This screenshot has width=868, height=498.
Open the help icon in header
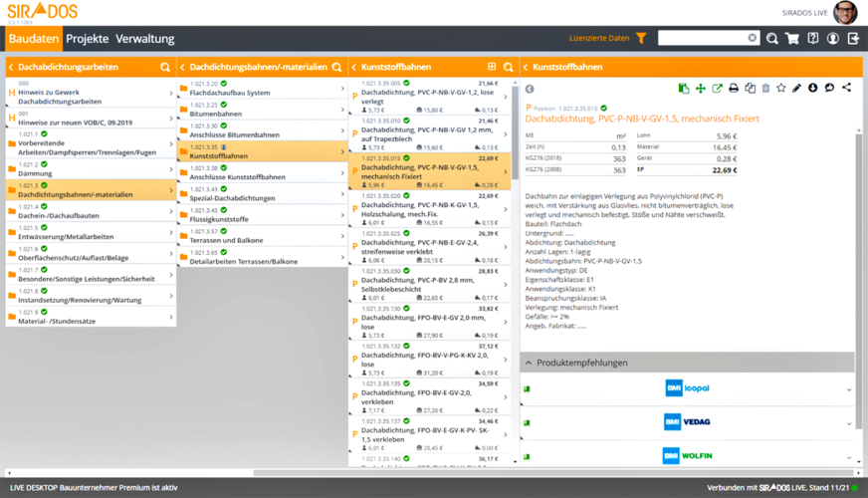813,39
